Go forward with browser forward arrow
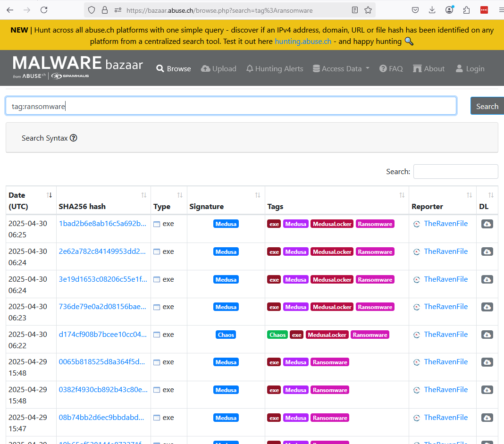504x444 pixels. click(27, 10)
